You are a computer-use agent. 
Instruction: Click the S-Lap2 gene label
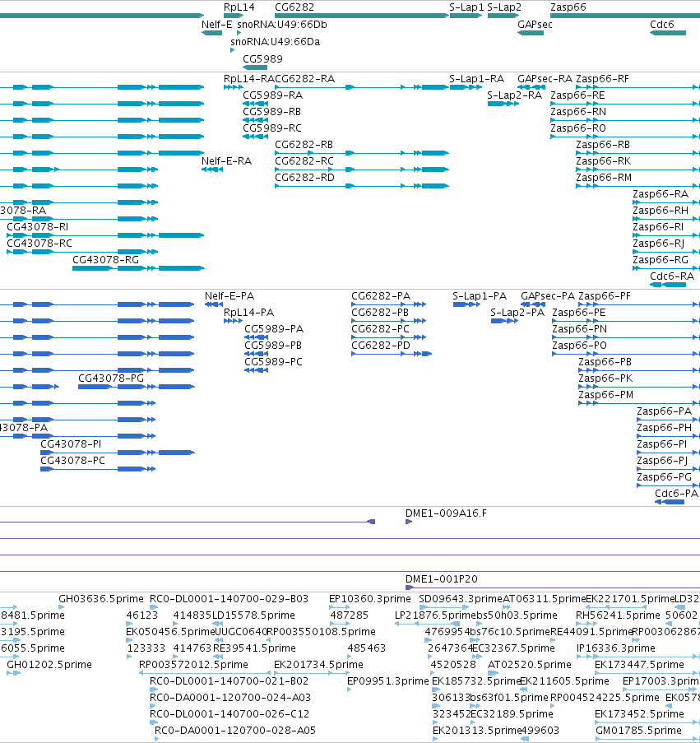click(x=504, y=7)
